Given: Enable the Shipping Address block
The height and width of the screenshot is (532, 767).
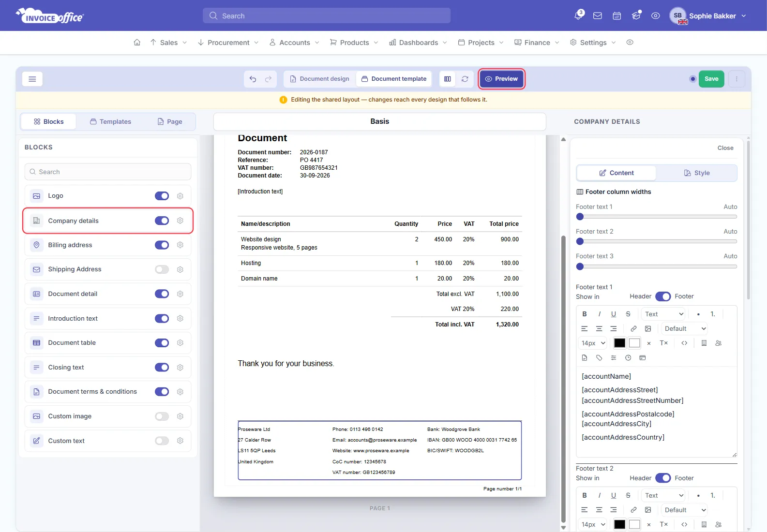Looking at the screenshot, I should coord(162,269).
